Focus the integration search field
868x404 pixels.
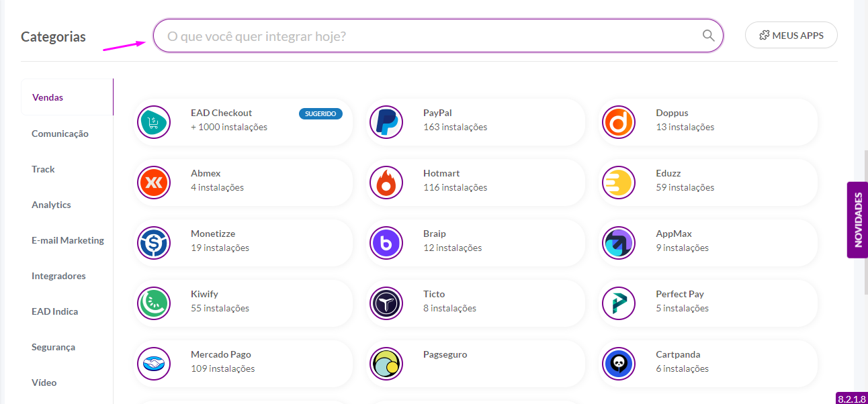point(438,36)
